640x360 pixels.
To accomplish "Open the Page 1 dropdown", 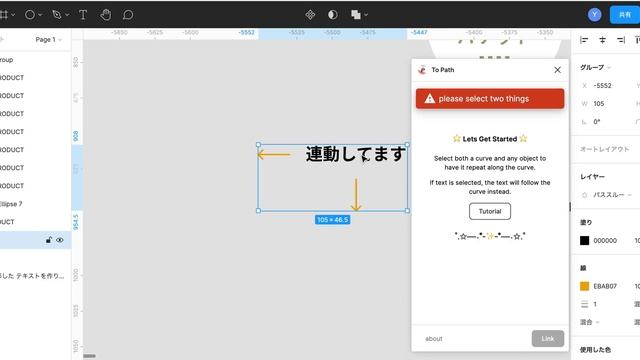I will pos(49,40).
